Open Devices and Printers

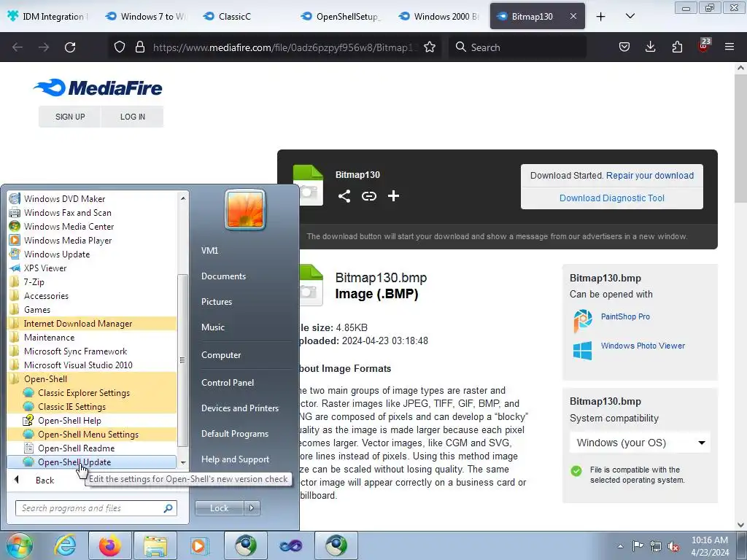pyautogui.click(x=239, y=408)
